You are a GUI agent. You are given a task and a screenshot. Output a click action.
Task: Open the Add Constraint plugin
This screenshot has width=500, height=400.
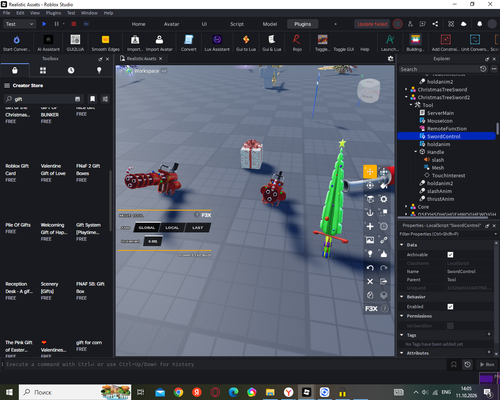(445, 43)
